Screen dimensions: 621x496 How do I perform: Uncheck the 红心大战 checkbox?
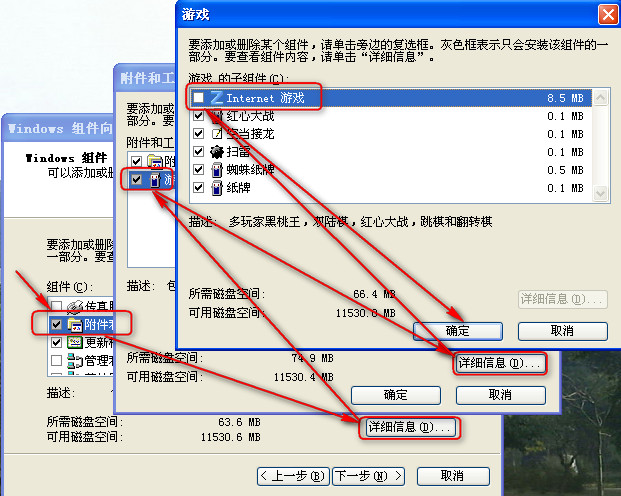pos(198,116)
